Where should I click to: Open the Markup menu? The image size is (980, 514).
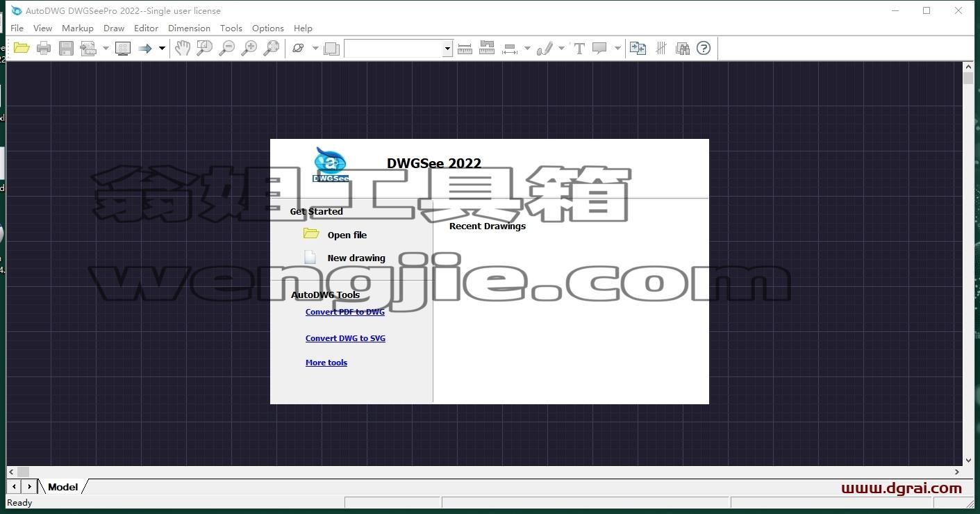pyautogui.click(x=78, y=28)
